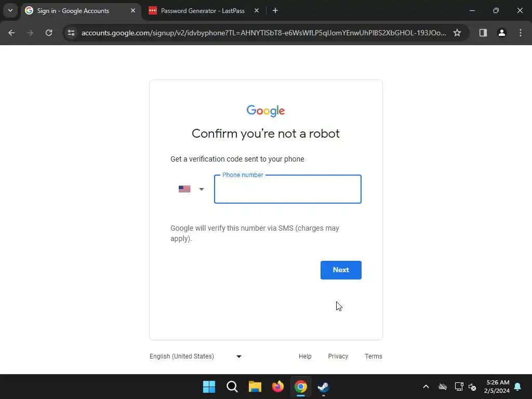Open a new browser tab
532x399 pixels.
(x=275, y=11)
